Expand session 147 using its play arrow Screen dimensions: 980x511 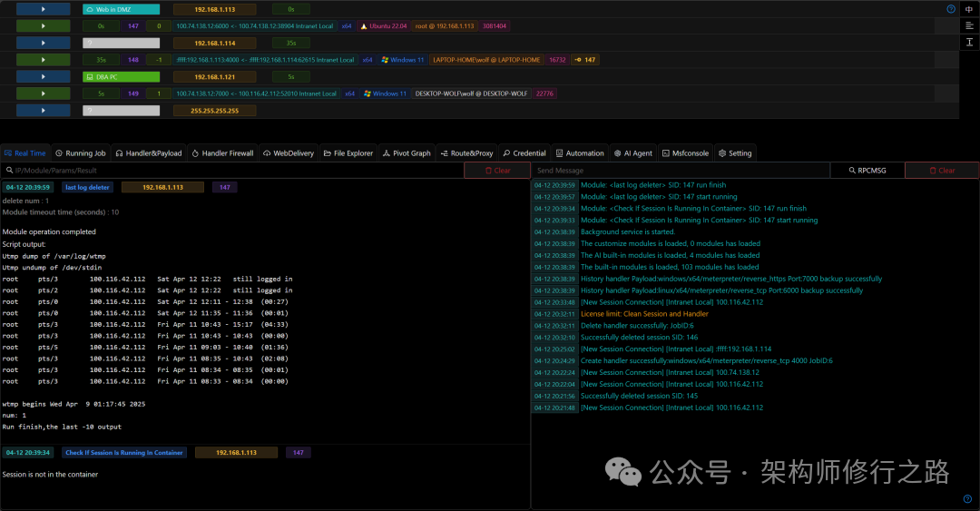pos(43,26)
